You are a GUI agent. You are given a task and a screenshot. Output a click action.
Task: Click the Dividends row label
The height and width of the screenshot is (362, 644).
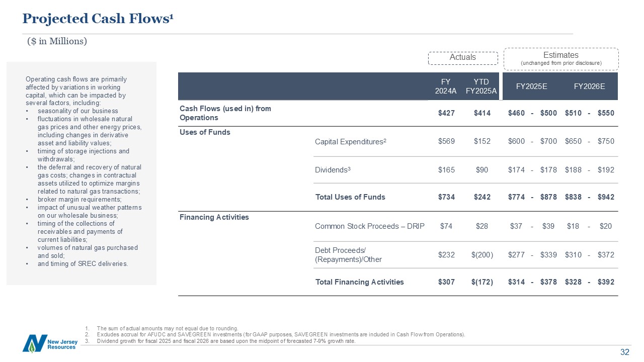click(333, 170)
